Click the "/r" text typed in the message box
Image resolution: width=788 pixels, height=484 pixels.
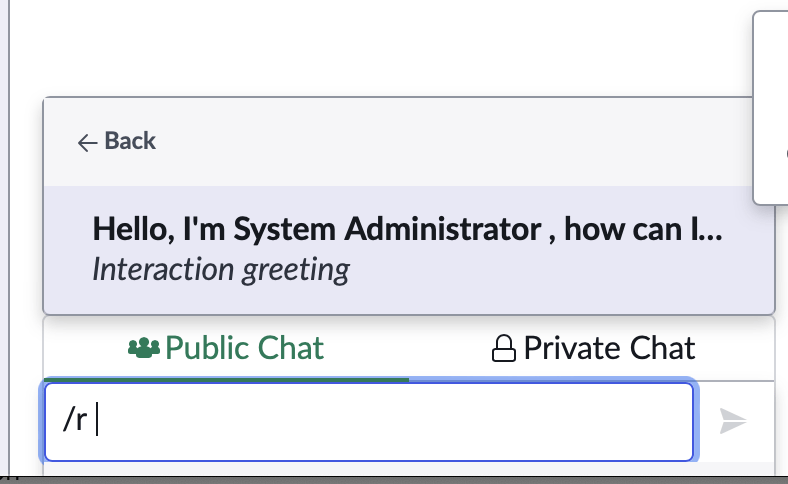click(x=74, y=422)
